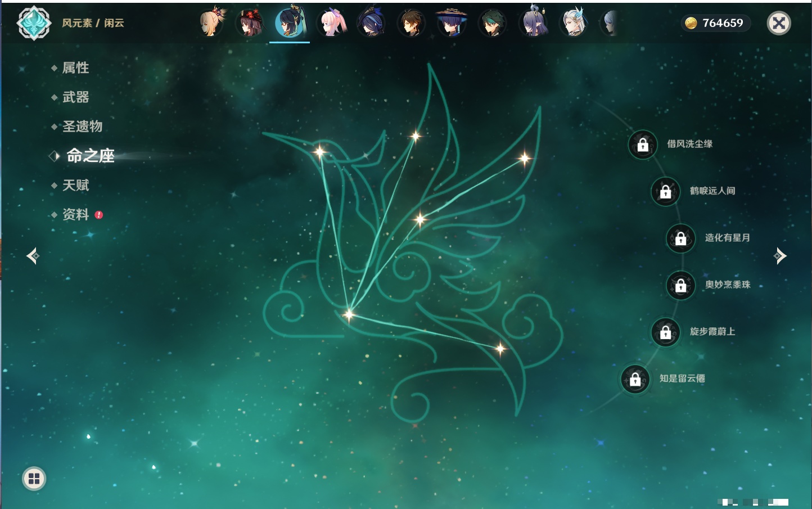Choose the brown-haired Zhongli portrait
This screenshot has width=812, height=509.
[x=412, y=23]
